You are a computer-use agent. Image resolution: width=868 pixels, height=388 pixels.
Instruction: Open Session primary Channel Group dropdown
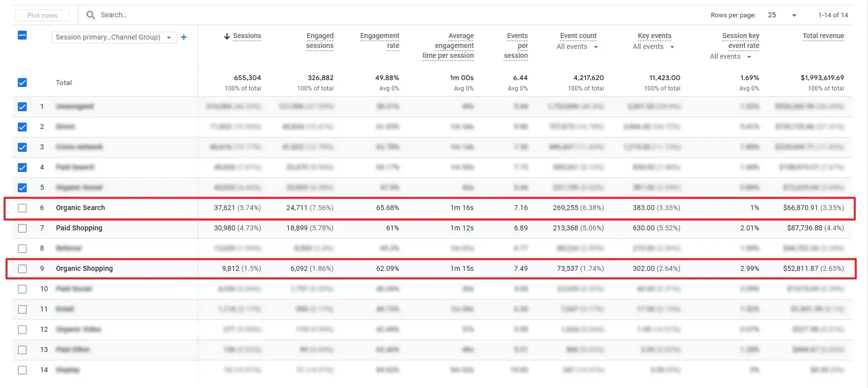pyautogui.click(x=114, y=38)
